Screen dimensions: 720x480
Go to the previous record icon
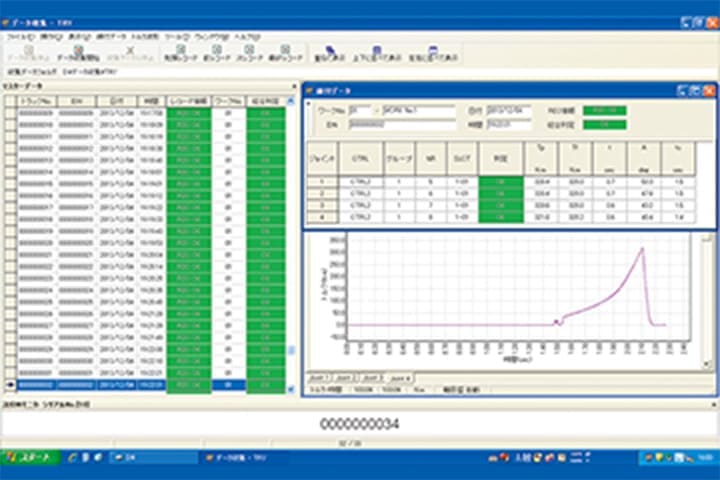click(x=214, y=52)
